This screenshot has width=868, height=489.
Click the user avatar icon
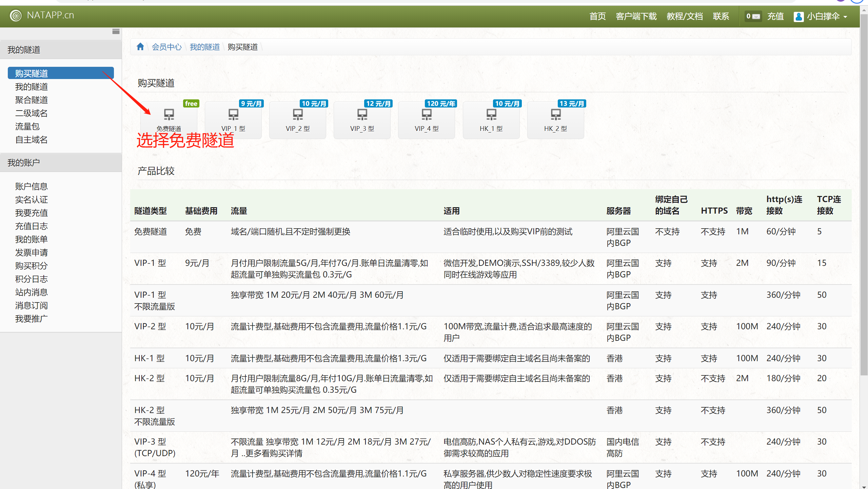[x=798, y=16]
